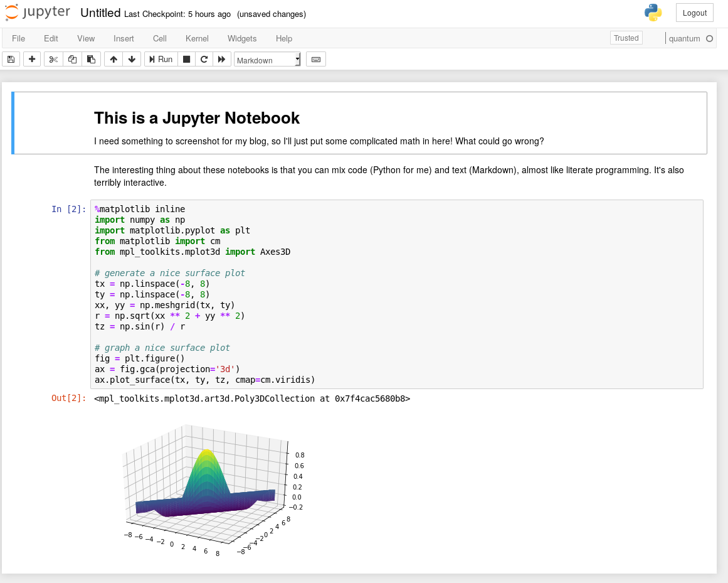
Task: Click the In [2] prompt
Action: coord(69,209)
